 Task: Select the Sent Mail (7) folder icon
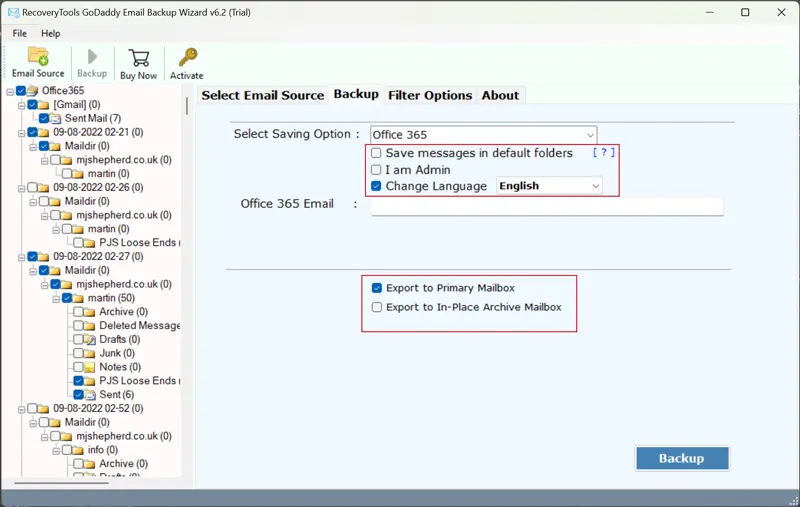tap(56, 119)
